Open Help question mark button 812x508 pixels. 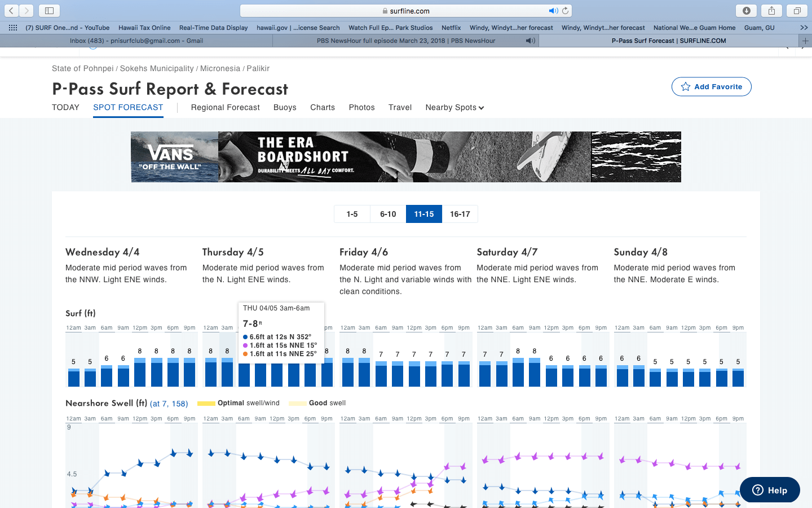[x=758, y=490]
